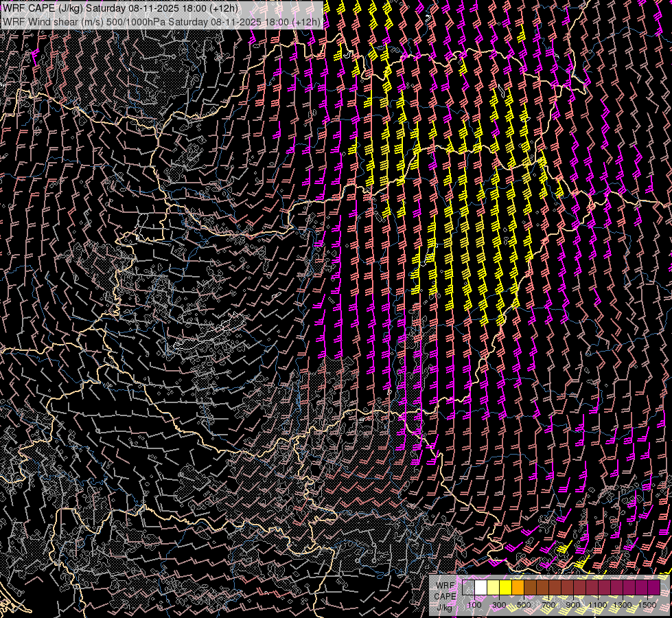Select the 1500 legend scale label
The width and height of the screenshot is (672, 618).
click(647, 605)
